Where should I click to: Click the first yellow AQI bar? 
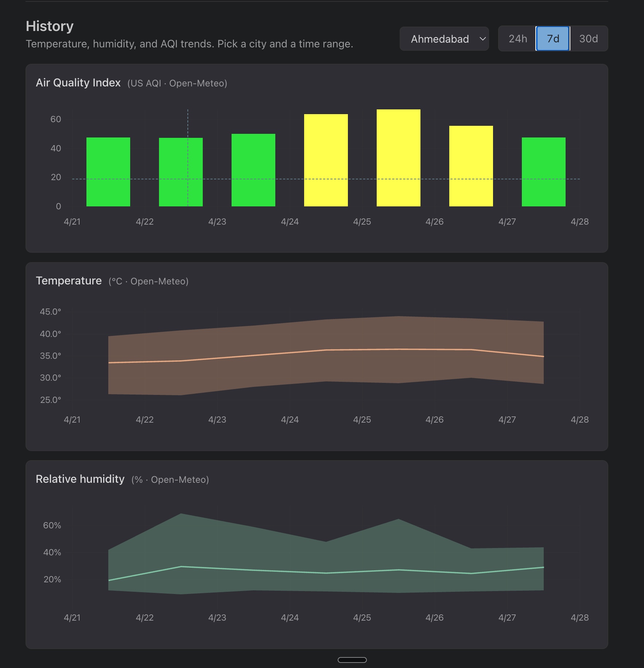click(326, 160)
